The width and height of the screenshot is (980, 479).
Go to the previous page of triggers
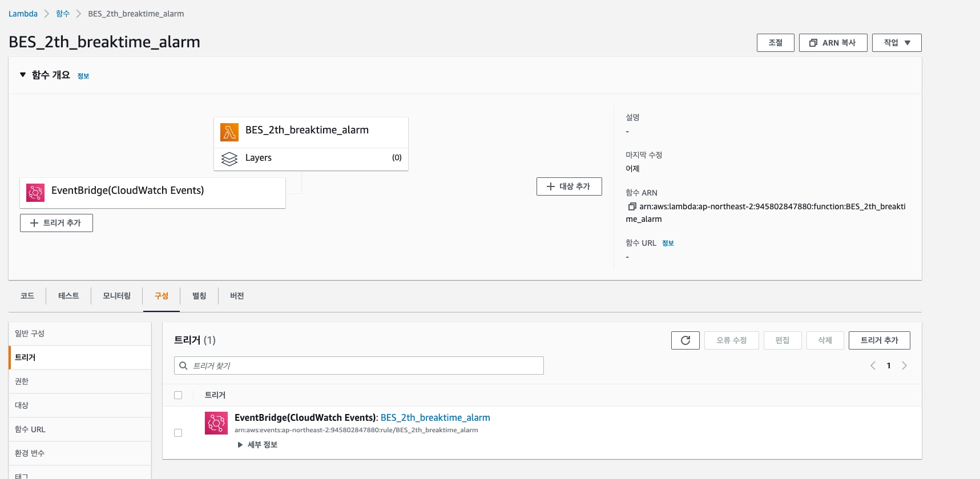click(873, 366)
